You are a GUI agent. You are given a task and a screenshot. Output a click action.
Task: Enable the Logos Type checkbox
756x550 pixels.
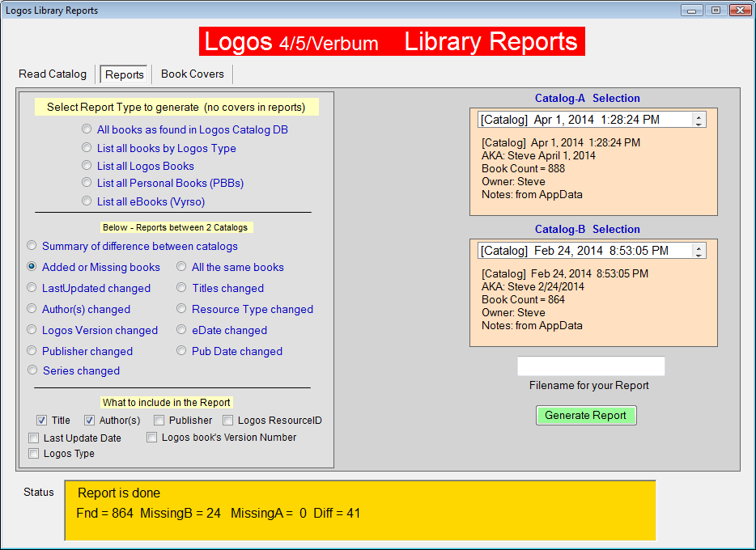(x=34, y=454)
